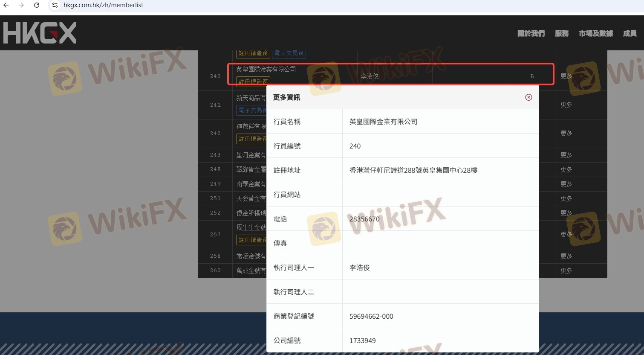Click member name 星河金業 in row 243
644x355 pixels.
coord(251,155)
